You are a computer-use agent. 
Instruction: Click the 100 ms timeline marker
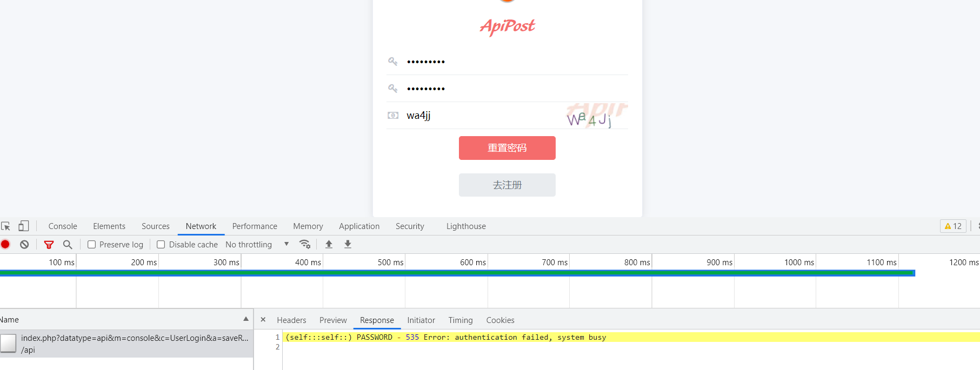pos(62,263)
